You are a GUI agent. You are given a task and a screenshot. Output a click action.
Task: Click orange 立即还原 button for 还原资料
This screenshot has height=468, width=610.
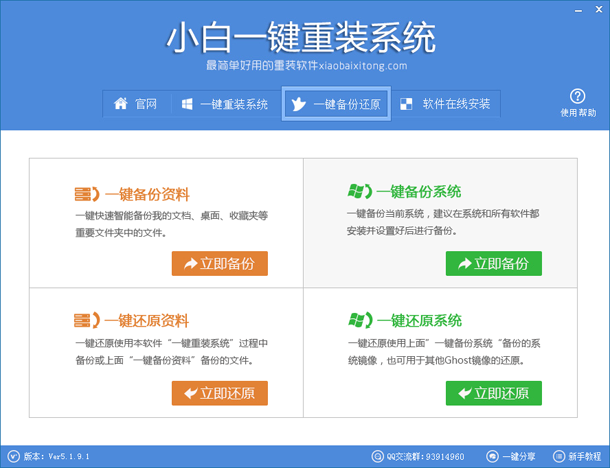[220, 393]
